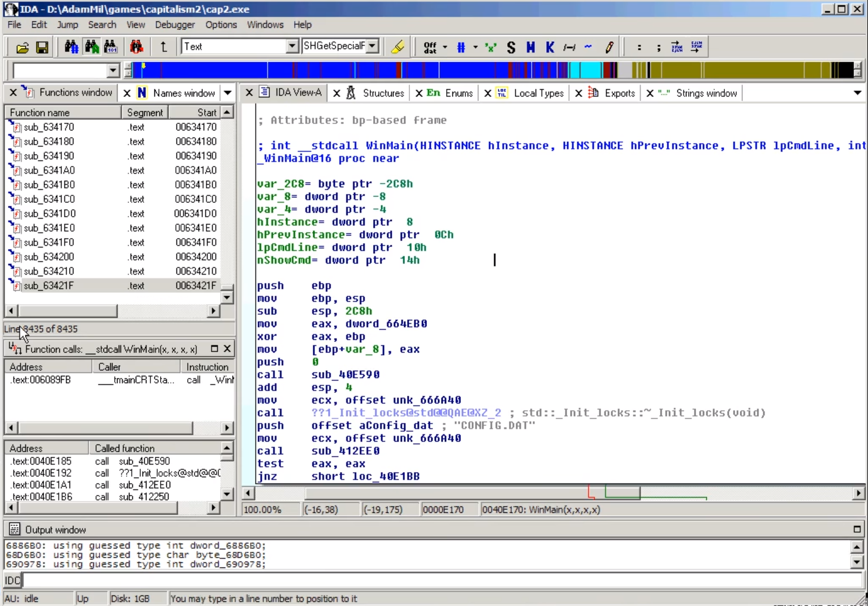Select the caller row .text:006089FB
868x606 pixels.
click(119, 380)
